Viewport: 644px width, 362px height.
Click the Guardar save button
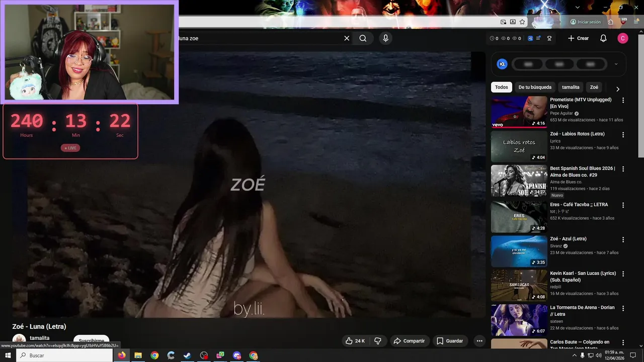[x=450, y=341]
